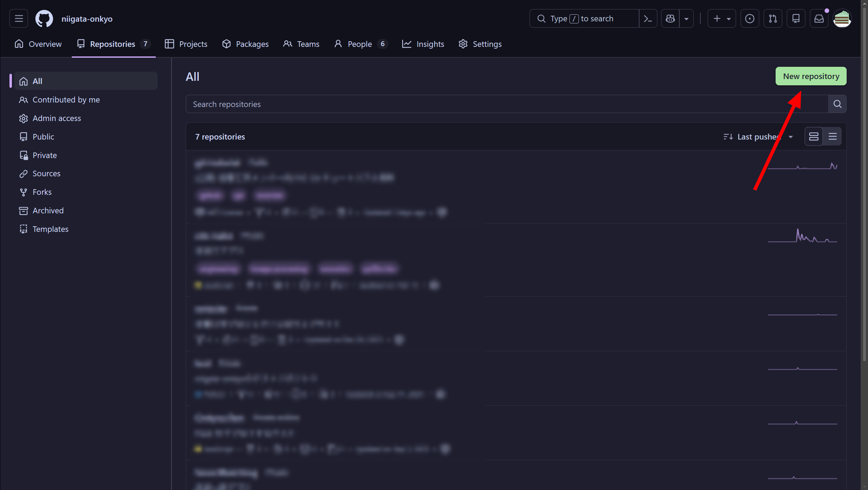The height and width of the screenshot is (490, 868).
Task: Click into the Search repositories field
Action: click(x=507, y=104)
